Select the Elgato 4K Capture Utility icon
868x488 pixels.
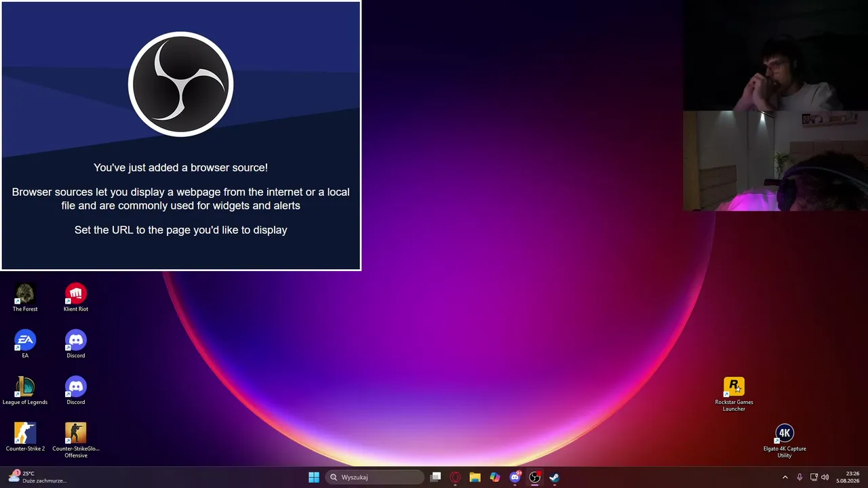pos(785,441)
